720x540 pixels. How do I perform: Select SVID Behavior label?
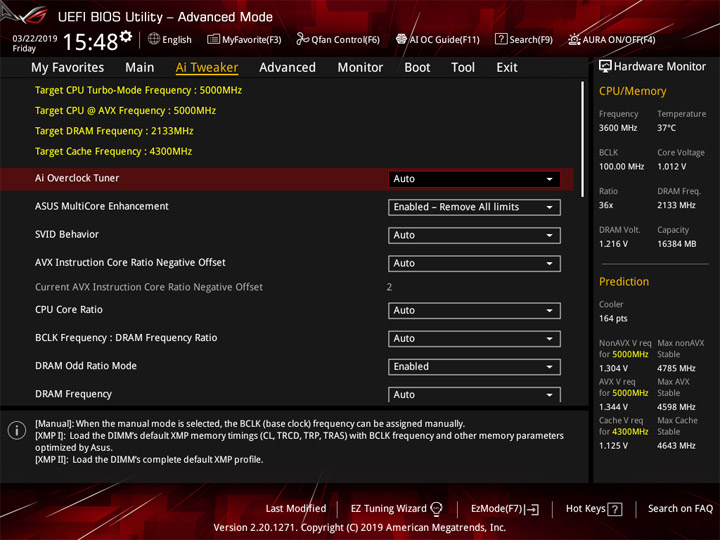(67, 234)
